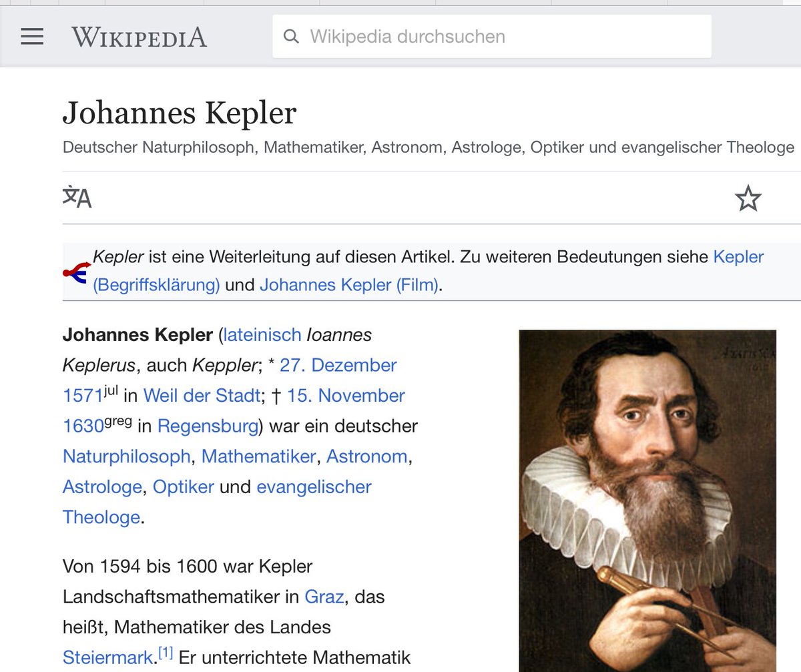
Task: Click the 'jul' superscript after 1571
Action: [x=111, y=390]
